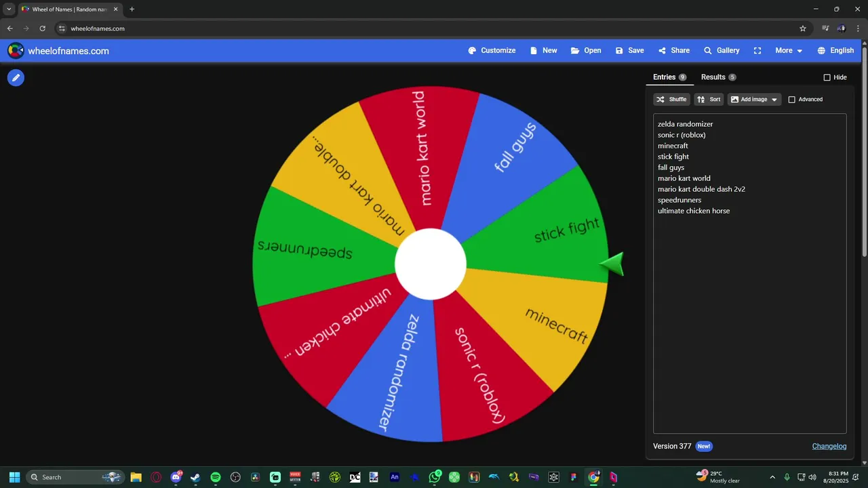Click 'ultimate chicken horse' entry text

click(x=694, y=211)
